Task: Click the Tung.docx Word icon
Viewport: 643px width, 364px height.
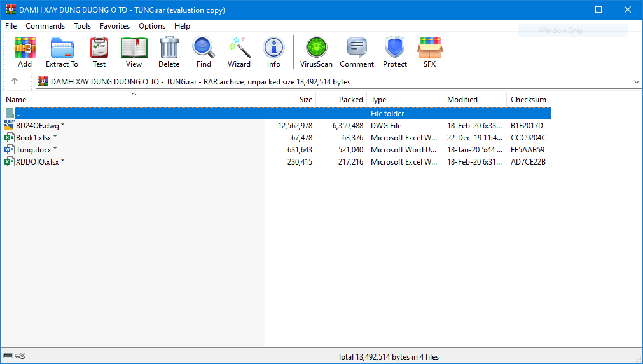Action: tap(9, 149)
